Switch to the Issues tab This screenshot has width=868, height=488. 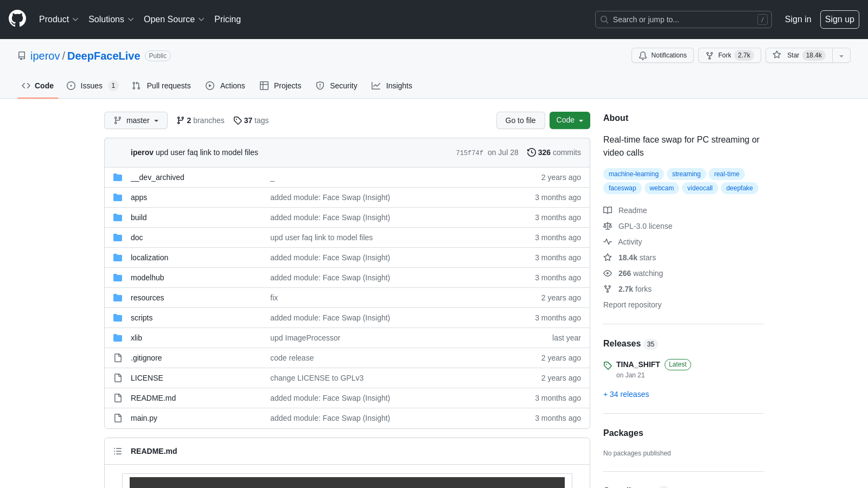(92, 86)
